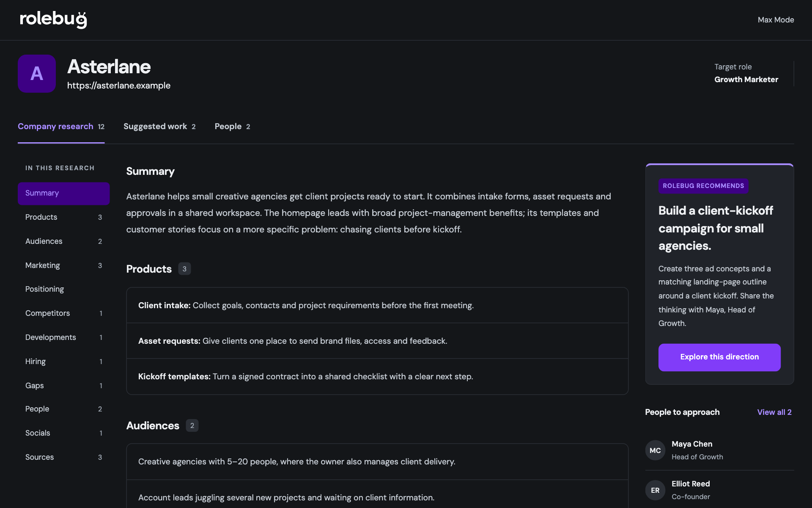The width and height of the screenshot is (812, 508).
Task: Open People in the research sidebar
Action: tap(63, 409)
